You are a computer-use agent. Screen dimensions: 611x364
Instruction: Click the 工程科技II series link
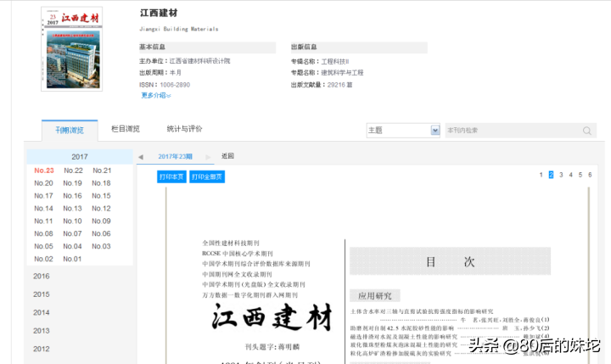click(x=335, y=62)
